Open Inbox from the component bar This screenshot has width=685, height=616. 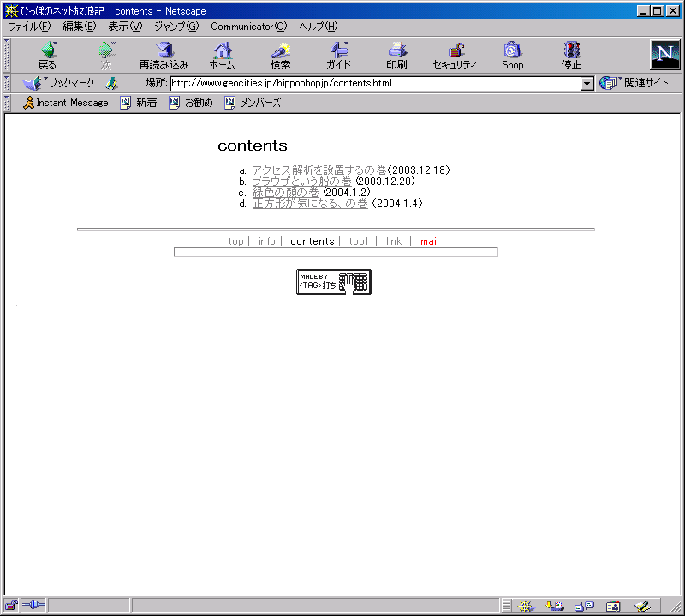(555, 606)
